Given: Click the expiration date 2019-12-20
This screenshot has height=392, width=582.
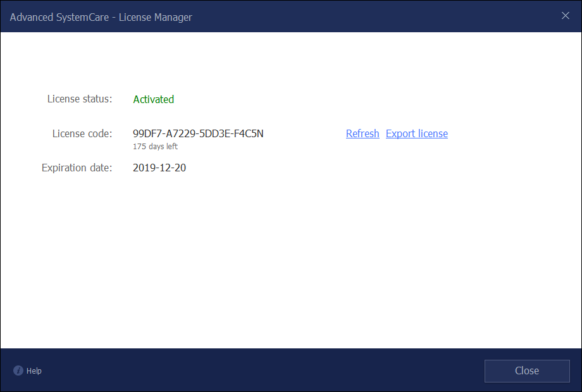Looking at the screenshot, I should tap(159, 168).
